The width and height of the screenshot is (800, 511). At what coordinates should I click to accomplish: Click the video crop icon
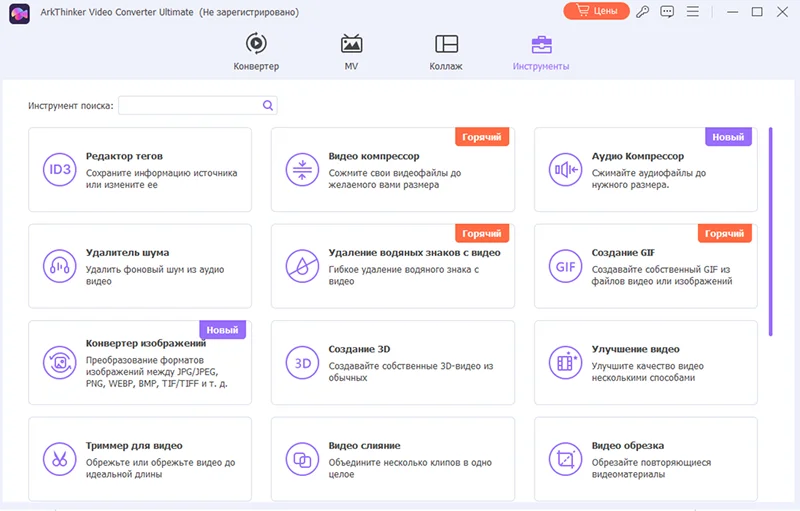point(565,459)
